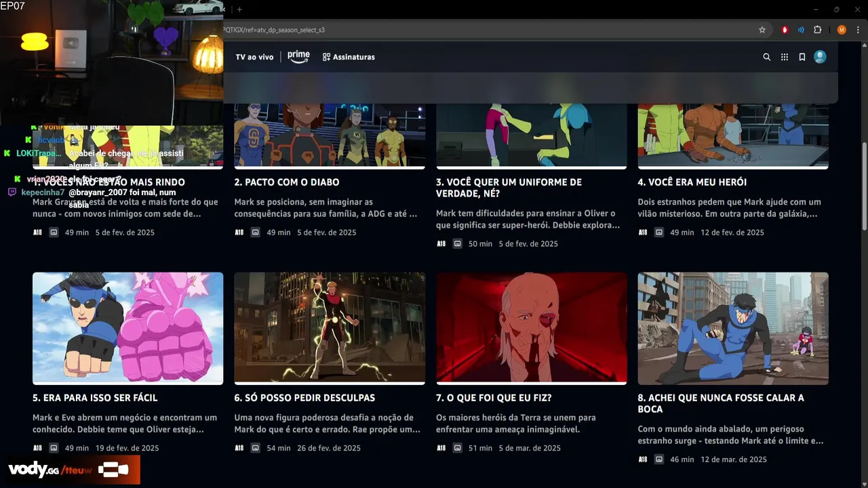Image resolution: width=868 pixels, height=488 pixels.
Task: Open the Prime Video search icon
Action: 767,57
